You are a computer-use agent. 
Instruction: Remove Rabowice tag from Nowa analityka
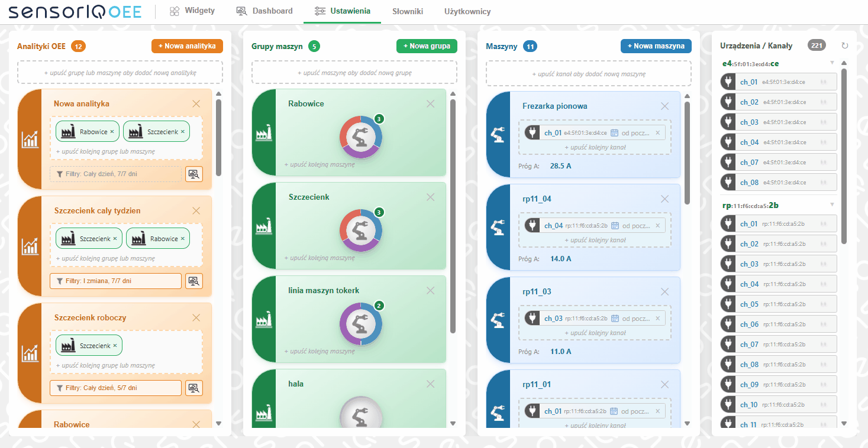tap(112, 132)
